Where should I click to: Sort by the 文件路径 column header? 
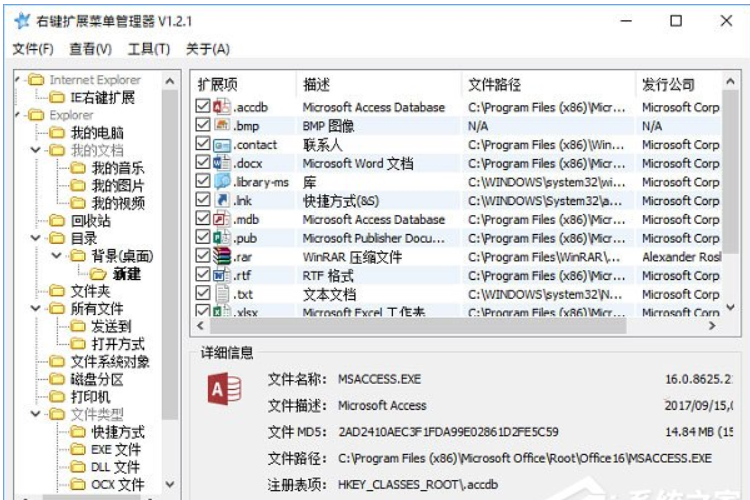pyautogui.click(x=549, y=85)
